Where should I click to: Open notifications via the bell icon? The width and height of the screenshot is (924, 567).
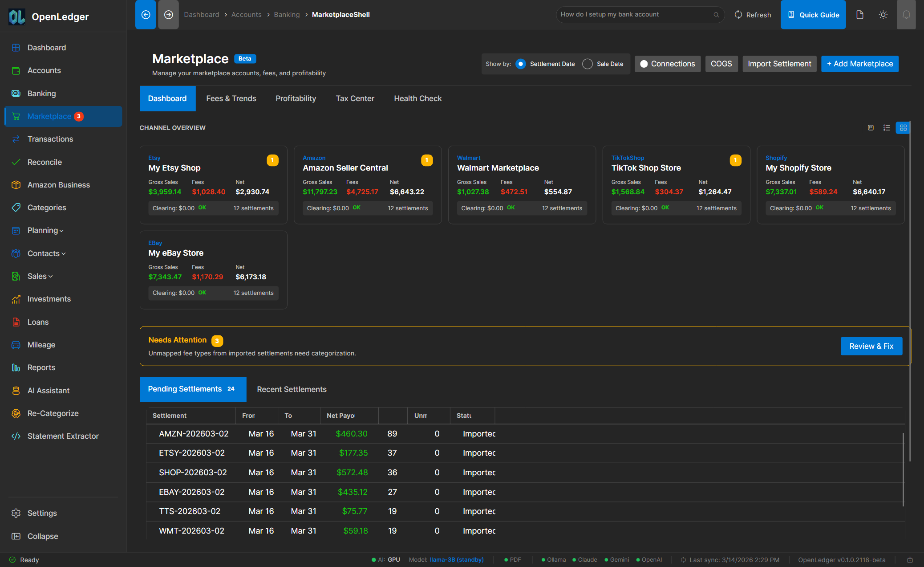[907, 14]
